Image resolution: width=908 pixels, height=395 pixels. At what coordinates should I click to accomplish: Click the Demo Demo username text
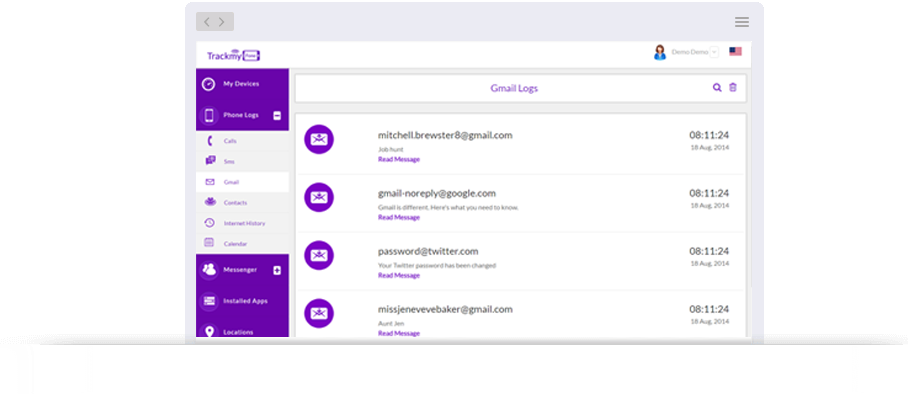coord(690,52)
